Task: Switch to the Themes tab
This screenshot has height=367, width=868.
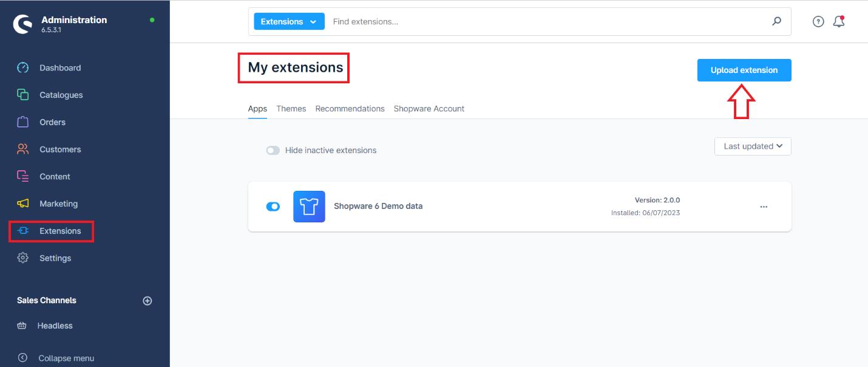Action: point(291,109)
